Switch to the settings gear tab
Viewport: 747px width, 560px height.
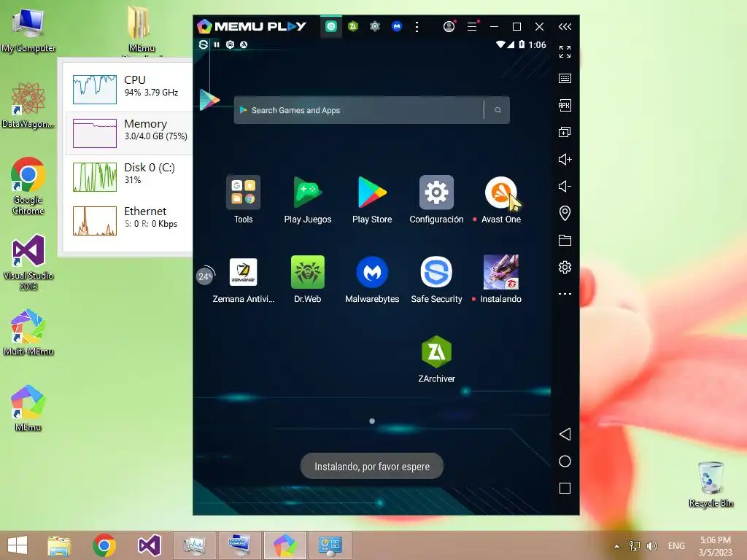(375, 27)
